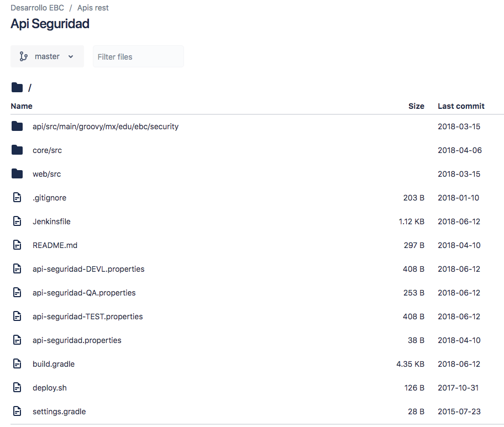Click the file icon for deploy.sh

[x=17, y=388]
